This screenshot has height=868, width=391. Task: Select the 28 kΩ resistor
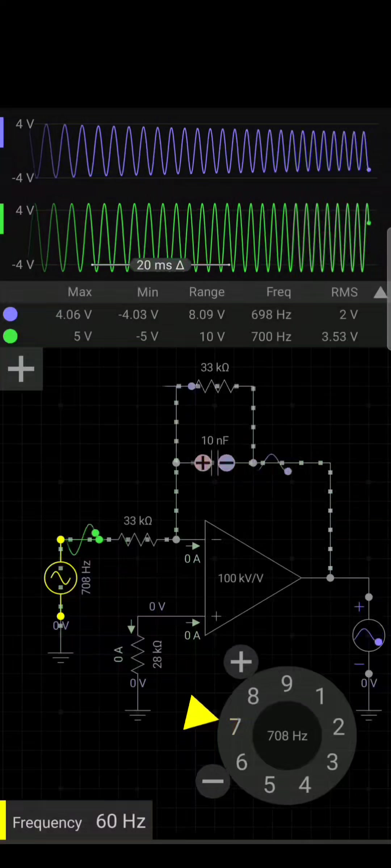pyautogui.click(x=138, y=655)
